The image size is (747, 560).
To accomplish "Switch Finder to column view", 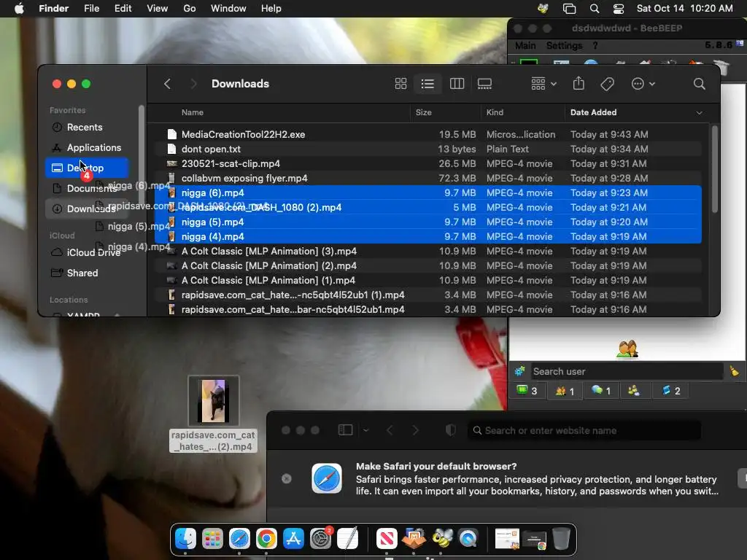I will tap(457, 84).
